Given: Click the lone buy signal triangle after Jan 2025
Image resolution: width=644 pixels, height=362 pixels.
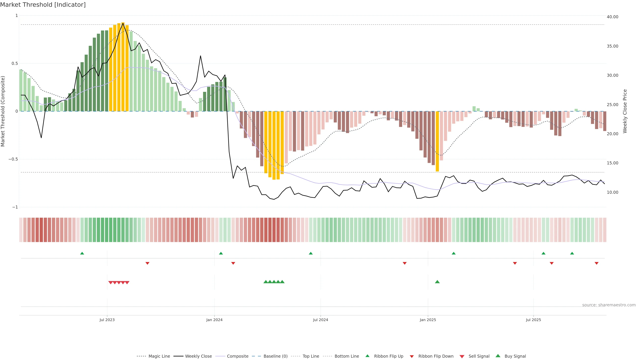Looking at the screenshot, I should pos(437,282).
